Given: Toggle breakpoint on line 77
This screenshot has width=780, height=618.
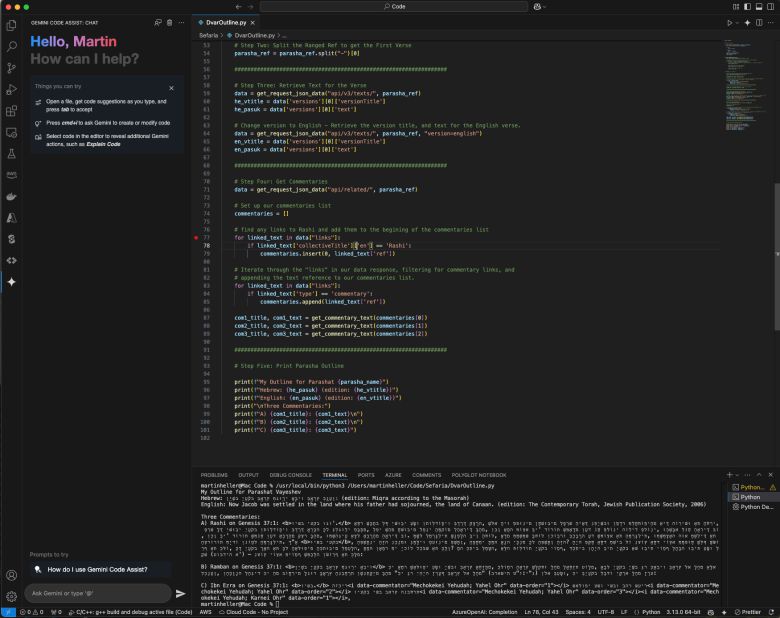Looking at the screenshot, I should coord(197,237).
